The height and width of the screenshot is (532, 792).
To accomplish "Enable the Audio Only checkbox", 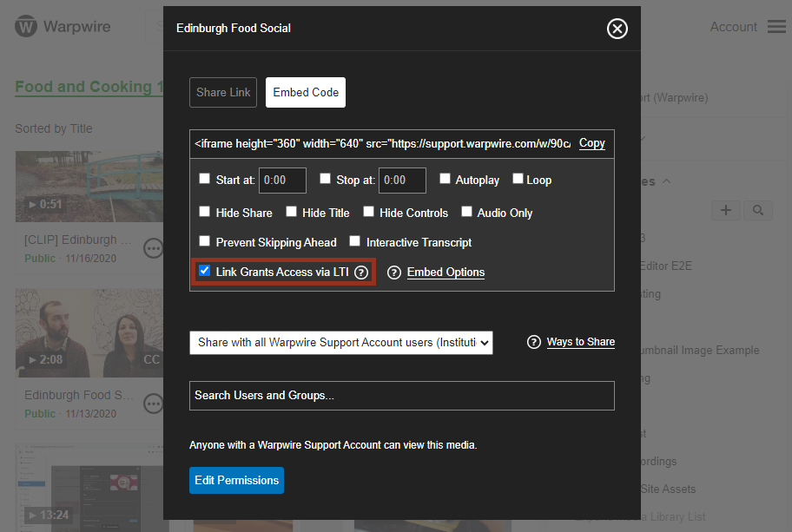I will (x=466, y=212).
